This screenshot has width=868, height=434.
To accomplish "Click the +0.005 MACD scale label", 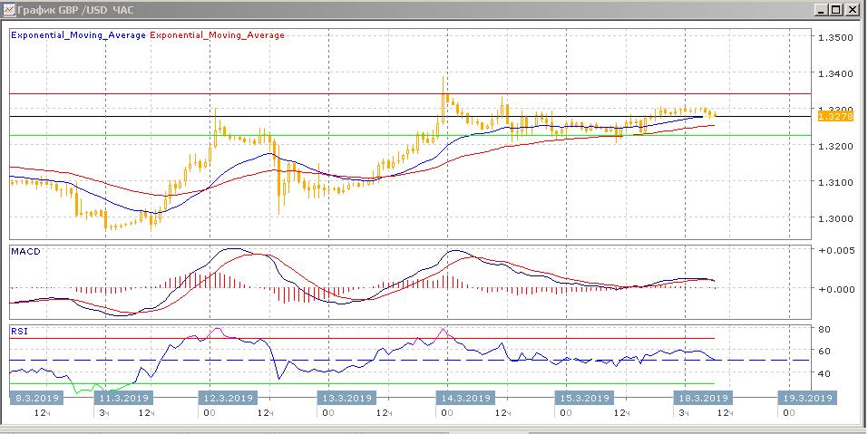I will coord(834,250).
